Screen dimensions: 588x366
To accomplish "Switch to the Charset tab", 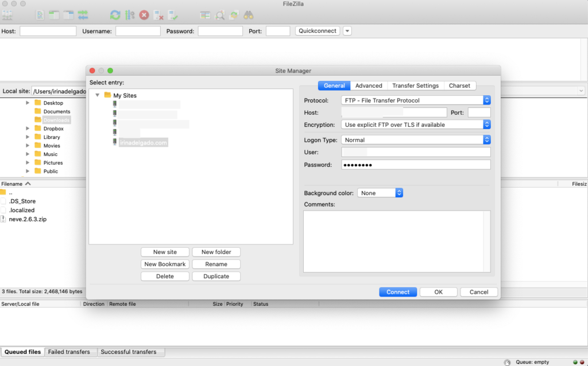I will point(459,85).
